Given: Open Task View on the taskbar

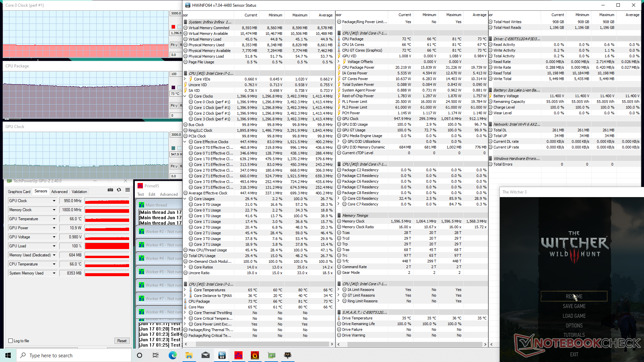Looking at the screenshot, I should pyautogui.click(x=156, y=355).
